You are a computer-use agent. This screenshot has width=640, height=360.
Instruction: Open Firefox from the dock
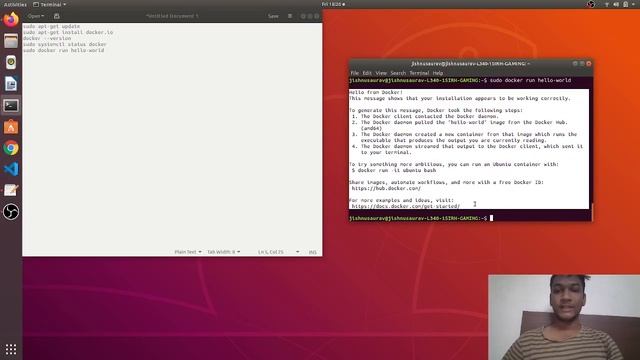point(11,19)
